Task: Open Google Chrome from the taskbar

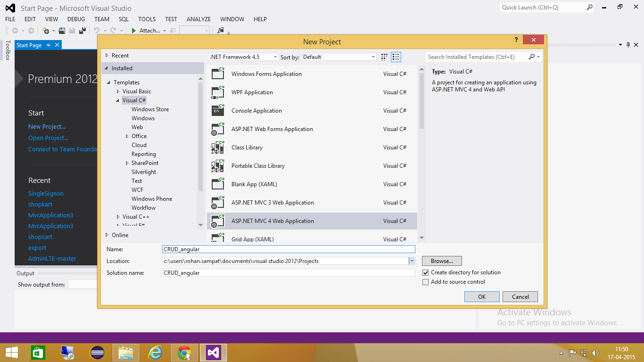Action: point(184,353)
